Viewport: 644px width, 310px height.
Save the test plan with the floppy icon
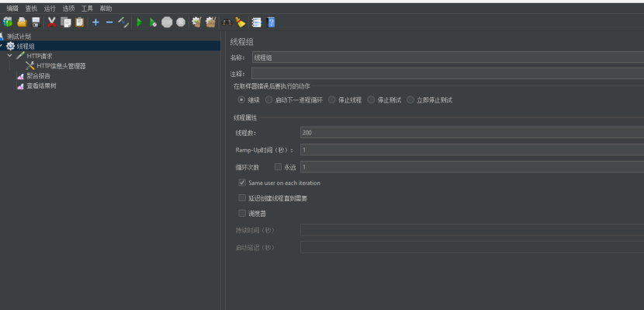click(36, 23)
